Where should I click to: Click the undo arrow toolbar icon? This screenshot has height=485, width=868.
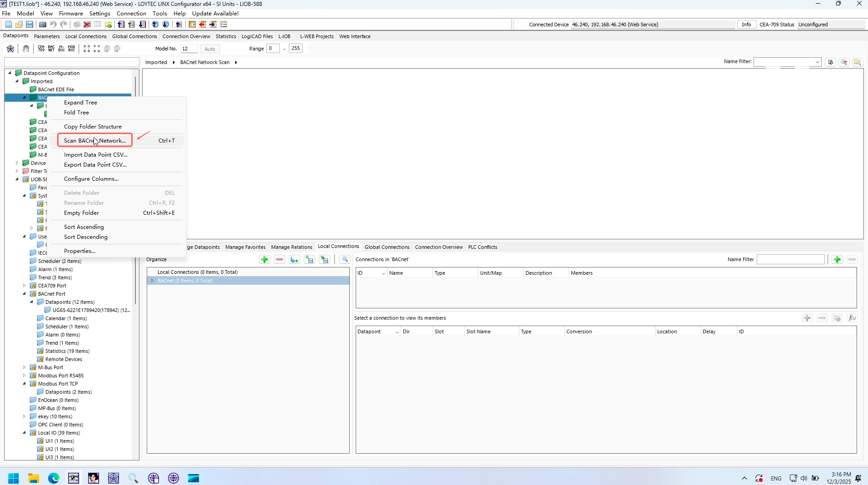pyautogui.click(x=53, y=25)
